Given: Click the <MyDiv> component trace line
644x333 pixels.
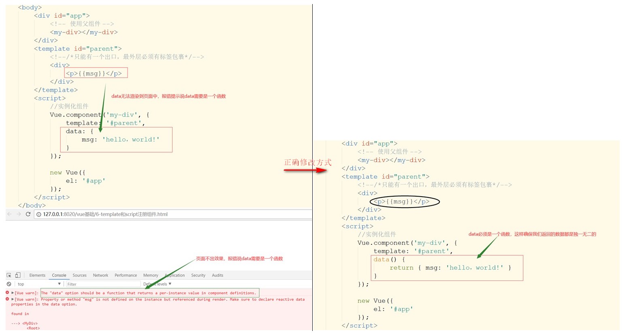Looking at the screenshot, I should pyautogui.click(x=24, y=323).
